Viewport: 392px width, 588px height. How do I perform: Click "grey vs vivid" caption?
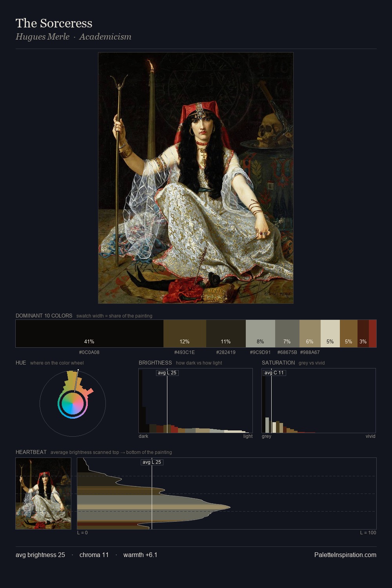click(312, 363)
